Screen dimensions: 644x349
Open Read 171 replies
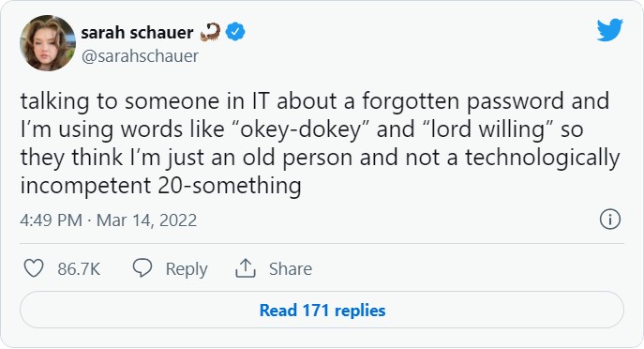click(x=322, y=310)
